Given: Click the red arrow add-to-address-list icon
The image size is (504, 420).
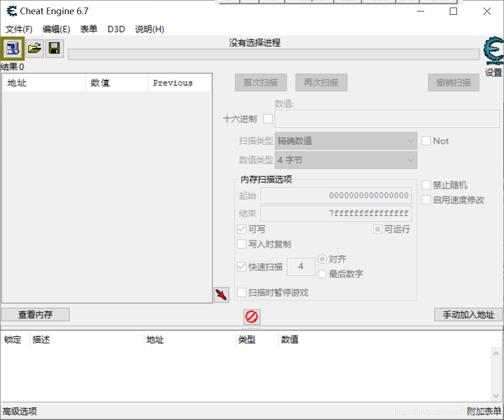Looking at the screenshot, I should click(221, 295).
